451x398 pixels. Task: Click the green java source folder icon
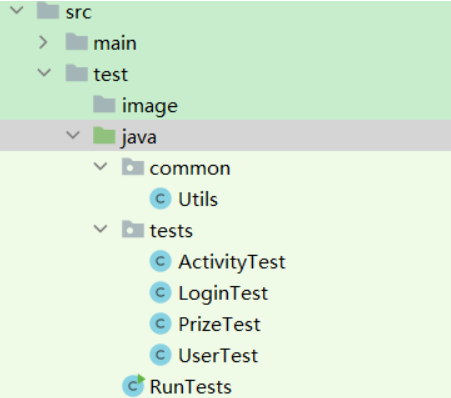104,135
